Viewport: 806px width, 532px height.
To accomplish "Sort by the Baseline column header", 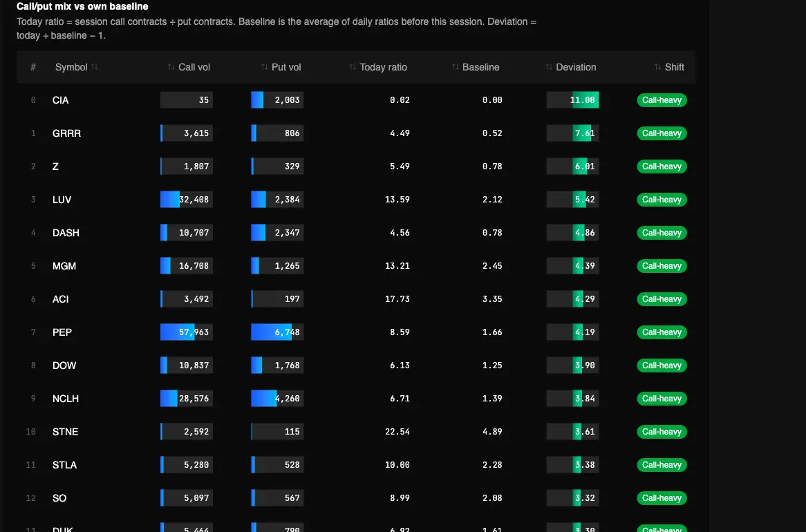I will [476, 67].
